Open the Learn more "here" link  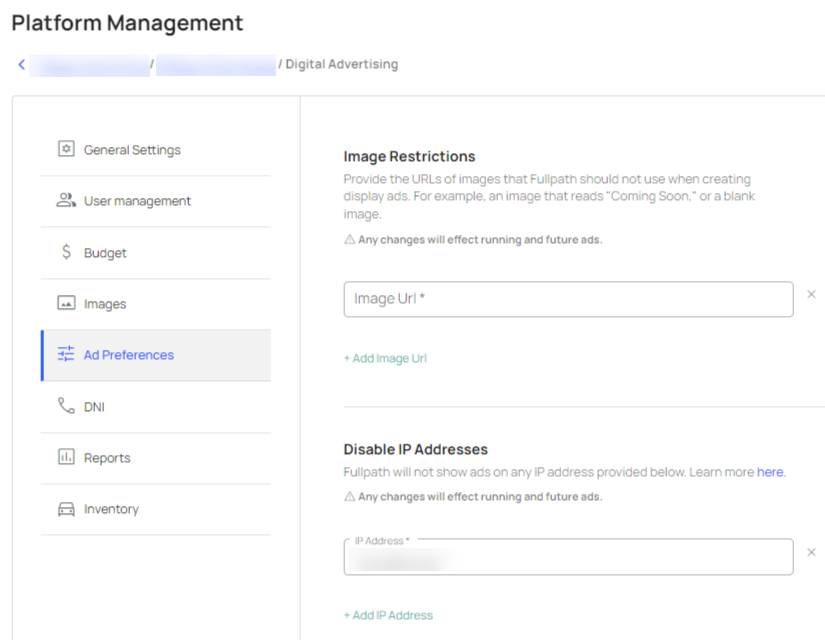(770, 472)
